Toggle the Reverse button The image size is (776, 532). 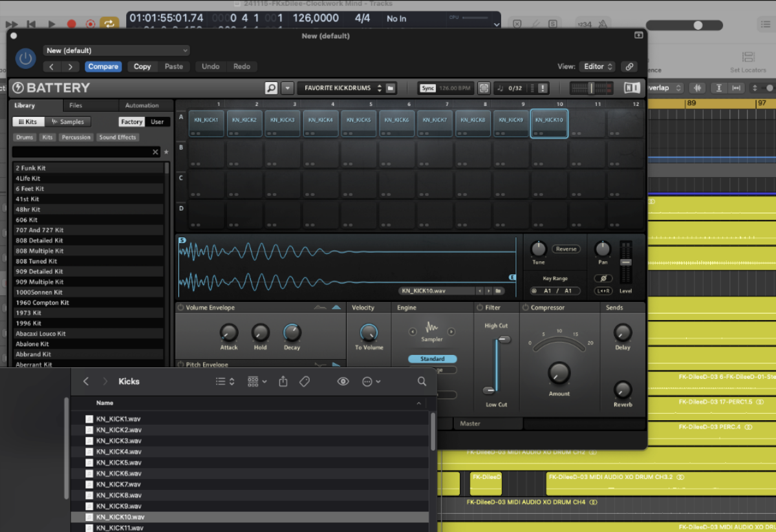point(566,249)
